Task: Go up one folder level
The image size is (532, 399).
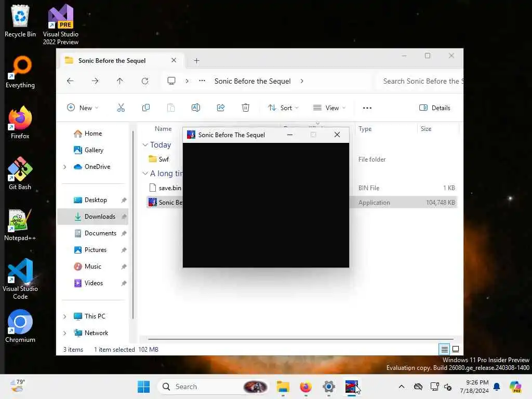Action: coord(120,81)
